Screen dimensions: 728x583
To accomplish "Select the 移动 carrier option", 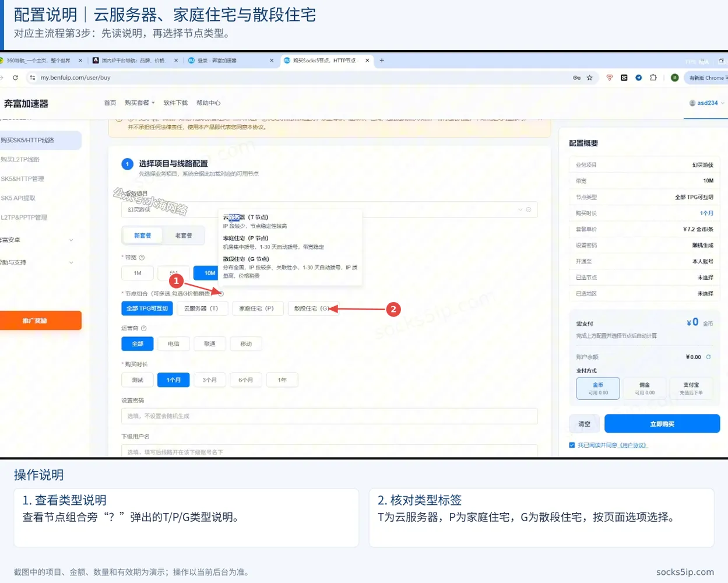I will pos(246,344).
